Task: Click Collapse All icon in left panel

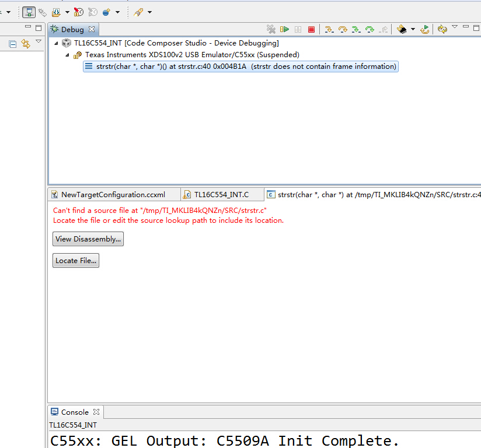Action: 13,44
